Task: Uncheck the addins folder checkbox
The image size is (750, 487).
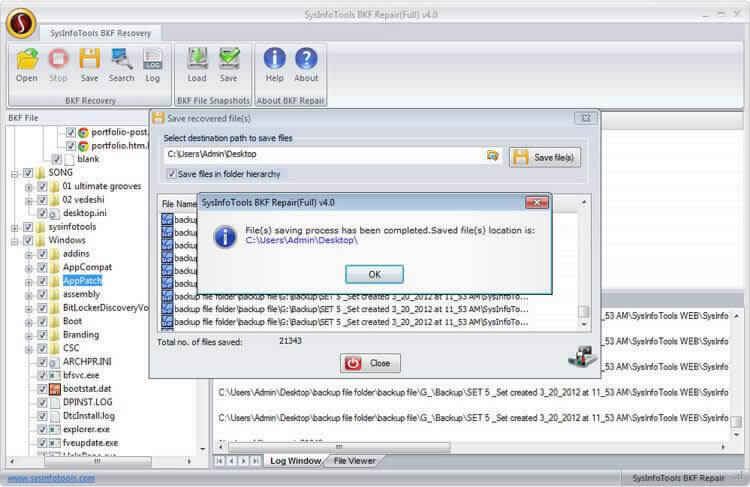Action: [42, 254]
